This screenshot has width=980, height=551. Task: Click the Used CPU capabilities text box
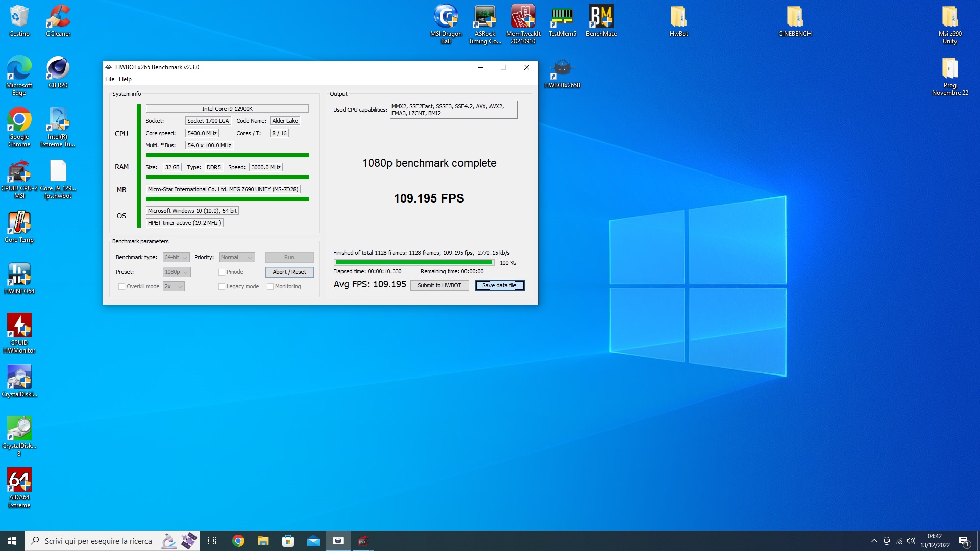453,110
